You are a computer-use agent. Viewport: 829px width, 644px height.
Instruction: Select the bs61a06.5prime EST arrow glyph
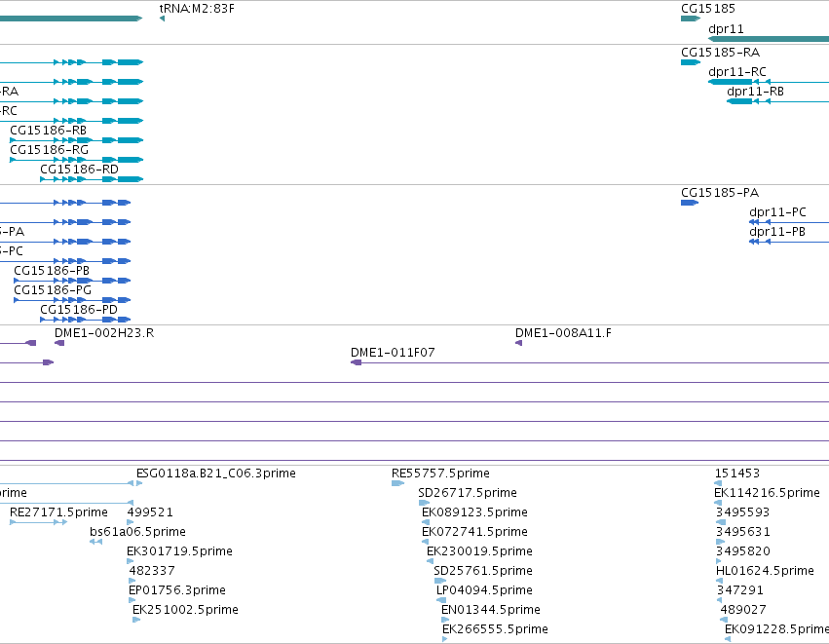95,542
